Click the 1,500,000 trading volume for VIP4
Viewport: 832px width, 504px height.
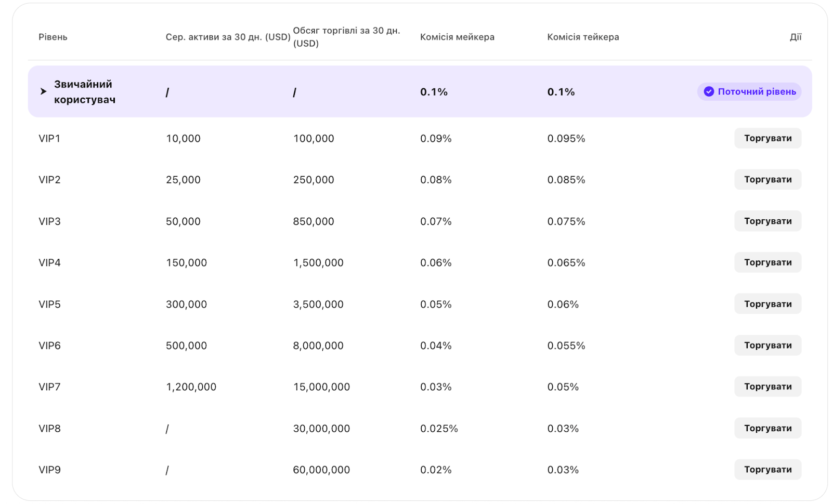(x=318, y=263)
